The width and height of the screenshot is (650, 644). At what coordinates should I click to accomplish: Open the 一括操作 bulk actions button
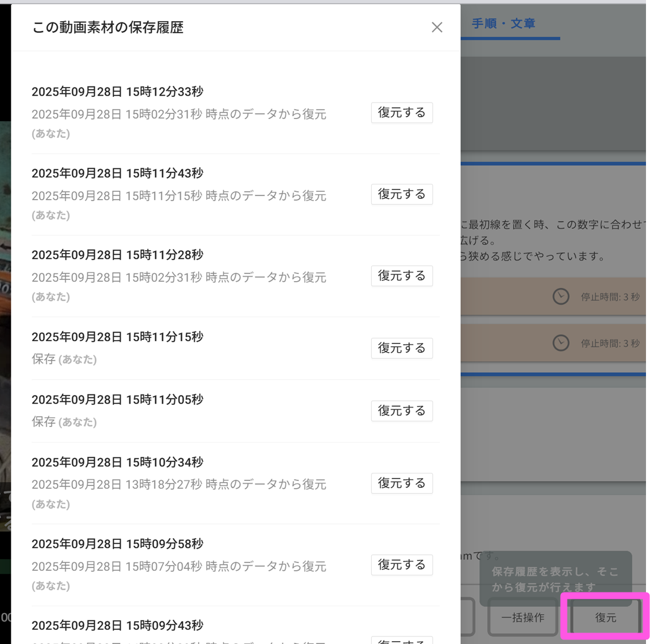pyautogui.click(x=522, y=618)
